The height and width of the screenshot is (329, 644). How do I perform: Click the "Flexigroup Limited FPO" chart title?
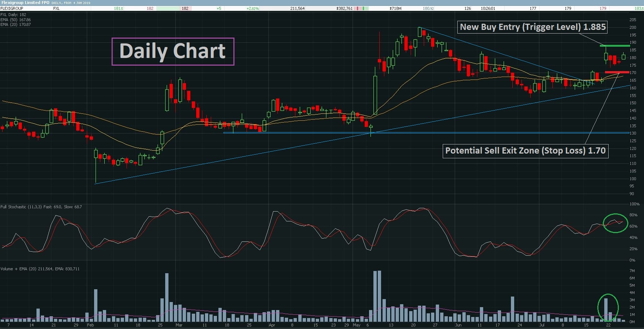pyautogui.click(x=25, y=3)
